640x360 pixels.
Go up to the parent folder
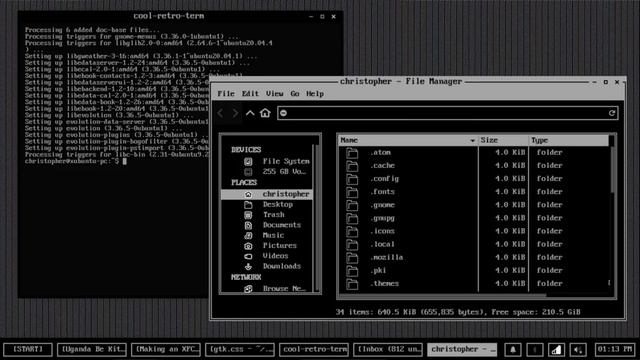250,113
